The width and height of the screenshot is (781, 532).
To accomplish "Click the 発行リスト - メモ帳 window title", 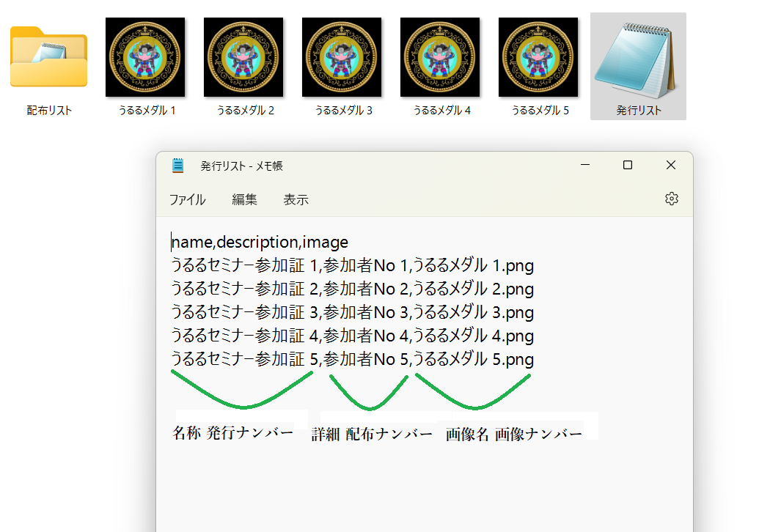I will [x=241, y=166].
